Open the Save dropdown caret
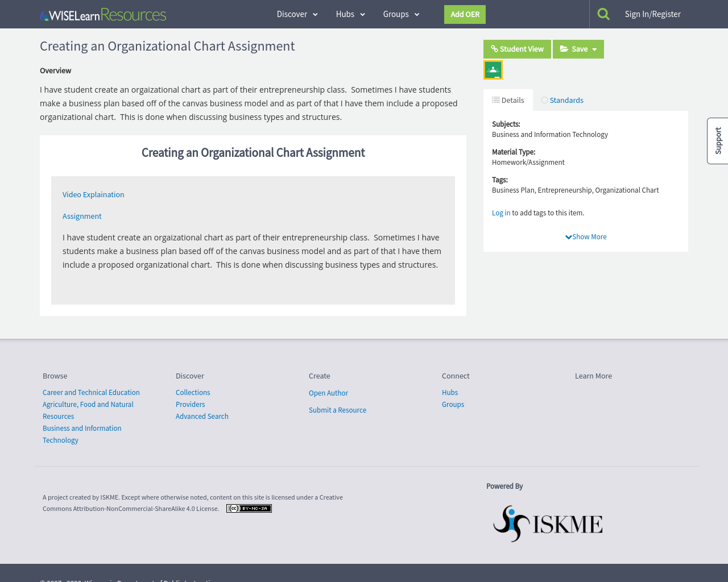 tap(594, 49)
